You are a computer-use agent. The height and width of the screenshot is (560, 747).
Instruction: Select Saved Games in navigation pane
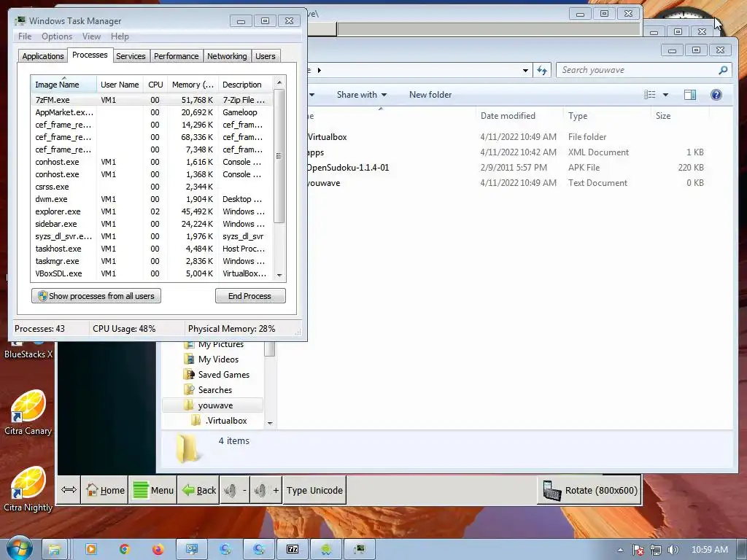tap(223, 375)
